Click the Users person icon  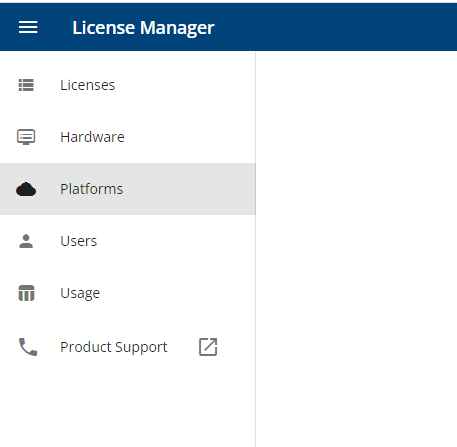(x=26, y=241)
